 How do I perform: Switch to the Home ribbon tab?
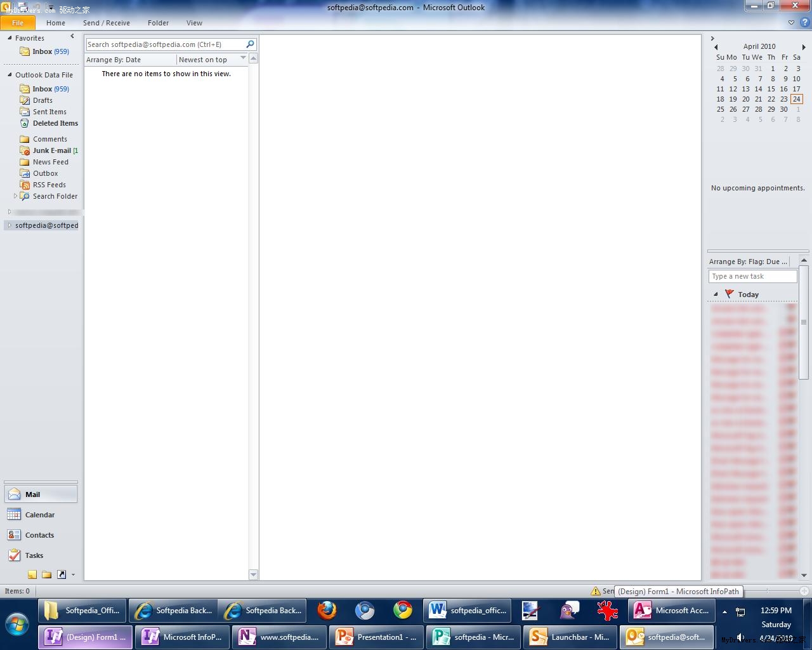point(56,23)
